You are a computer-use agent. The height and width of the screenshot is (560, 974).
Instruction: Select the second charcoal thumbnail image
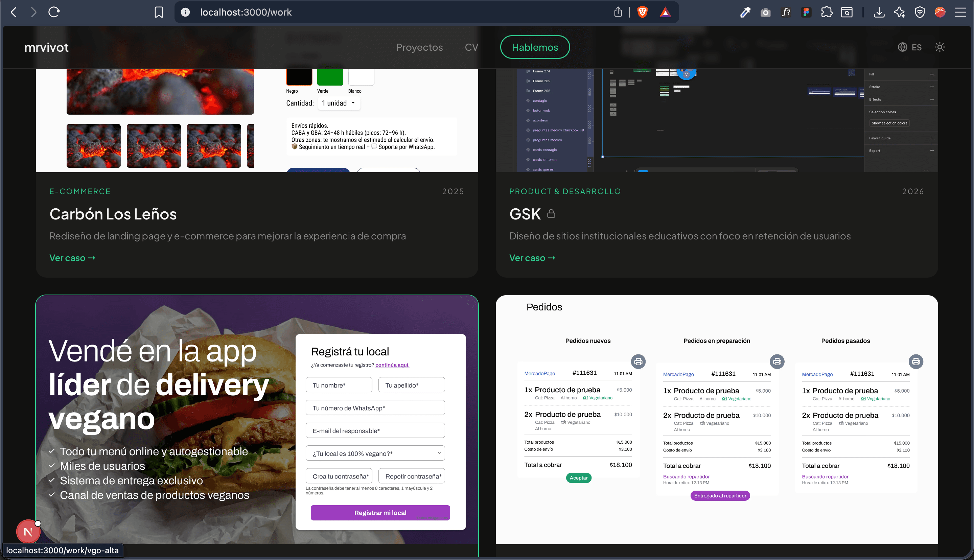pos(154,146)
